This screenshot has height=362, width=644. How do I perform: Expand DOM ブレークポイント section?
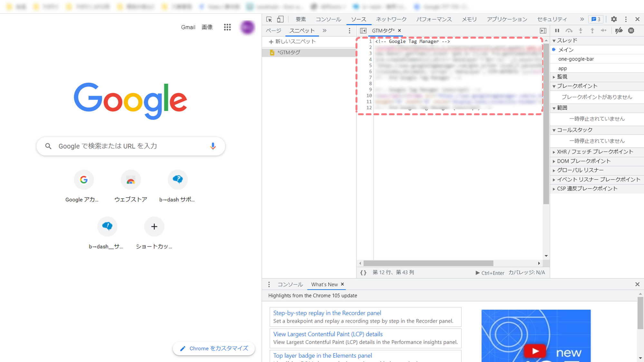(x=597, y=161)
